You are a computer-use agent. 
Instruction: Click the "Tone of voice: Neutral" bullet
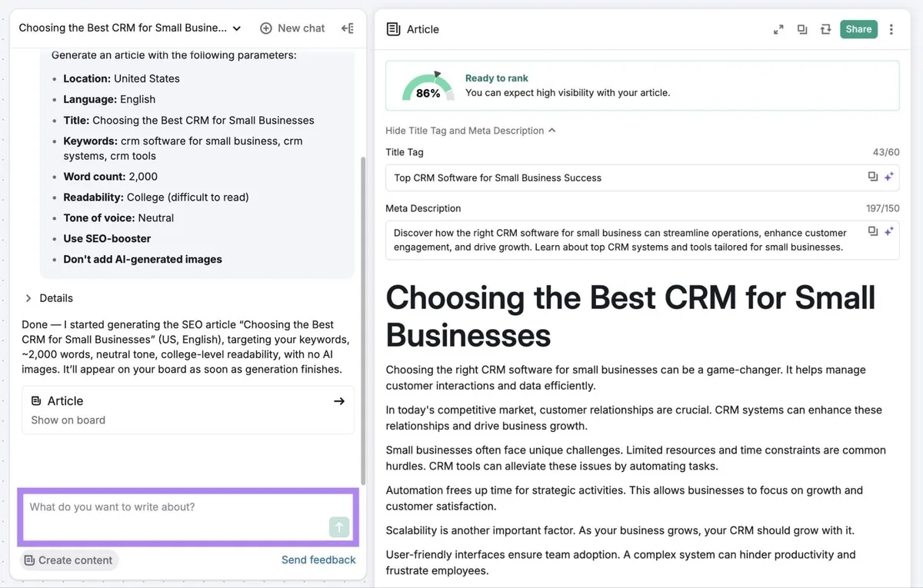118,218
